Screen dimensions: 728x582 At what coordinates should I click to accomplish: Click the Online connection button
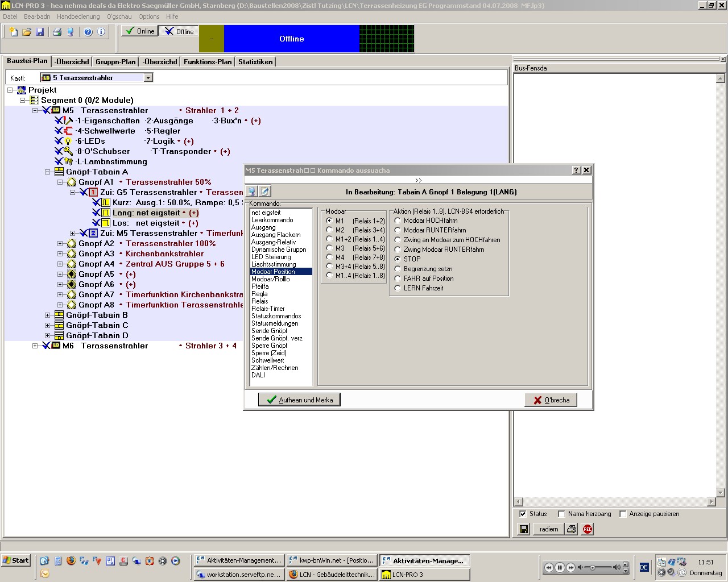(140, 31)
